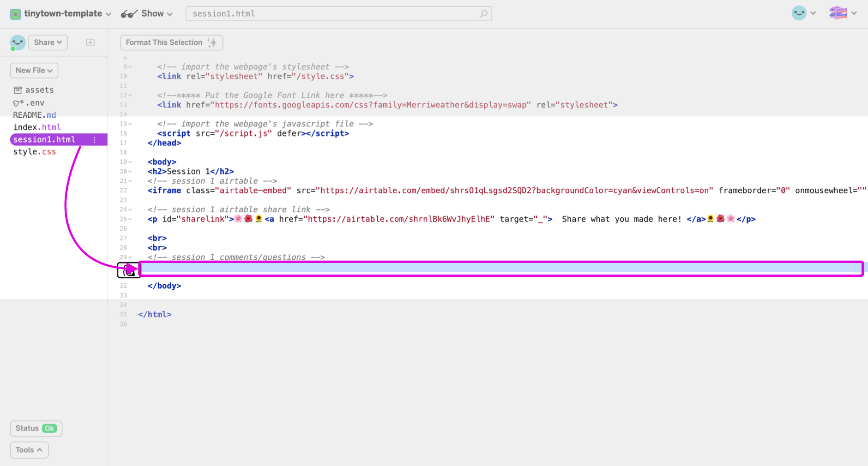Open the Share dropdown

click(48, 42)
